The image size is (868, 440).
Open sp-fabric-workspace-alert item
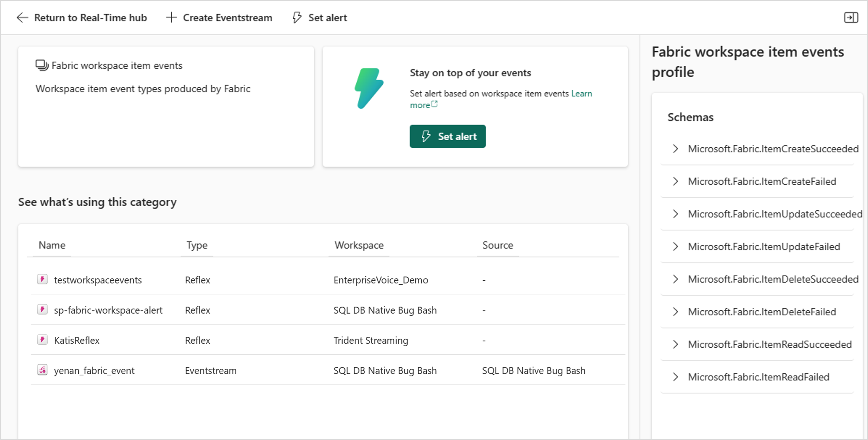[x=108, y=310]
